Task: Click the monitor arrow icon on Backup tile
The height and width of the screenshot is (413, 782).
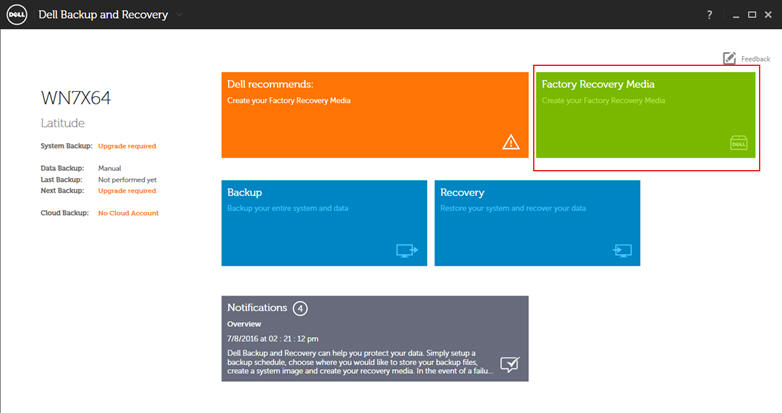Action: 407,250
